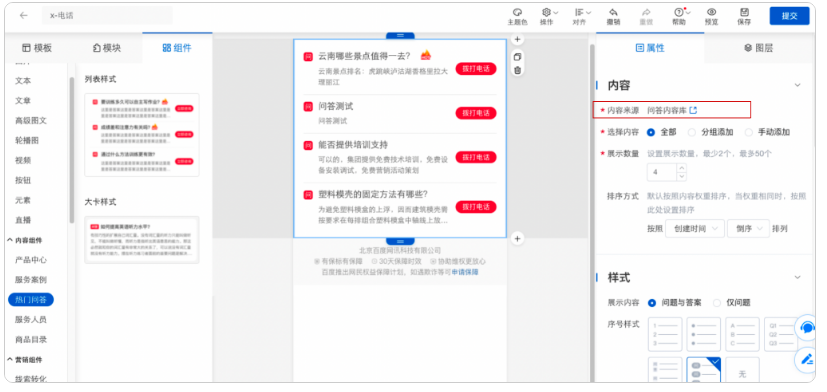Select 商品目录 component

pyautogui.click(x=31, y=340)
